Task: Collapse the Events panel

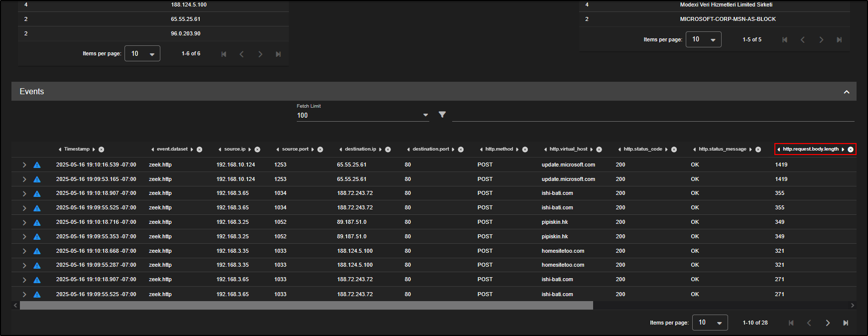Action: click(846, 92)
